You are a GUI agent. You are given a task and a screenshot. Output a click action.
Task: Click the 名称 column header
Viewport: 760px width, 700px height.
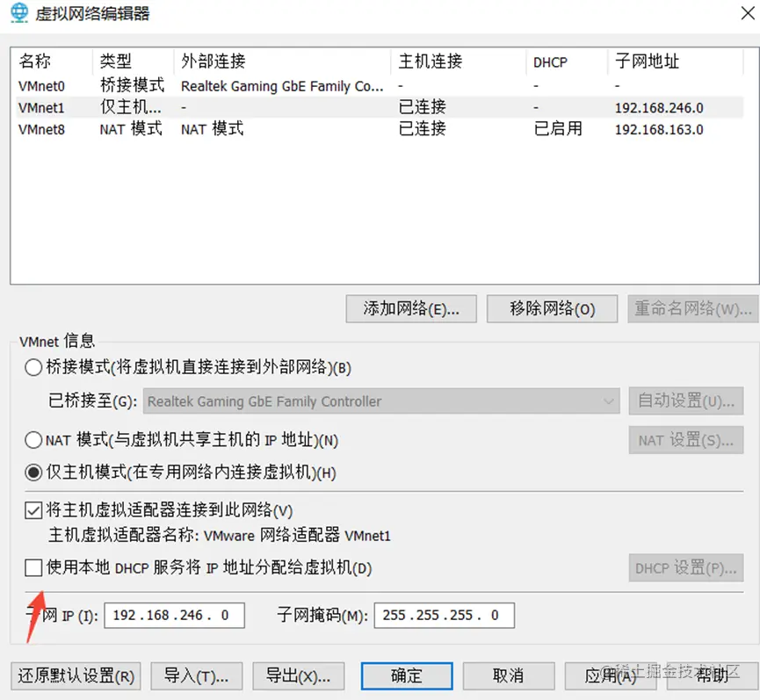tap(51, 61)
